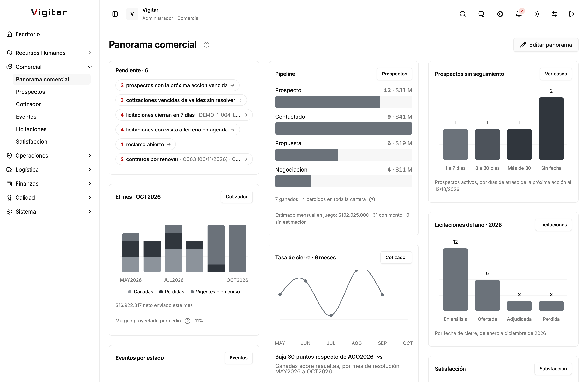The height and width of the screenshot is (382, 588).
Task: Click the Vigitar logo
Action: pos(49,13)
